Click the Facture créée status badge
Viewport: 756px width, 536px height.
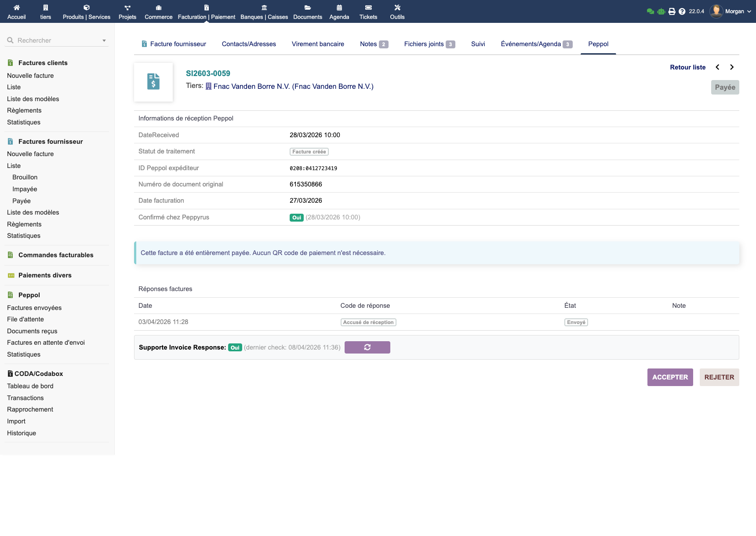coord(309,152)
